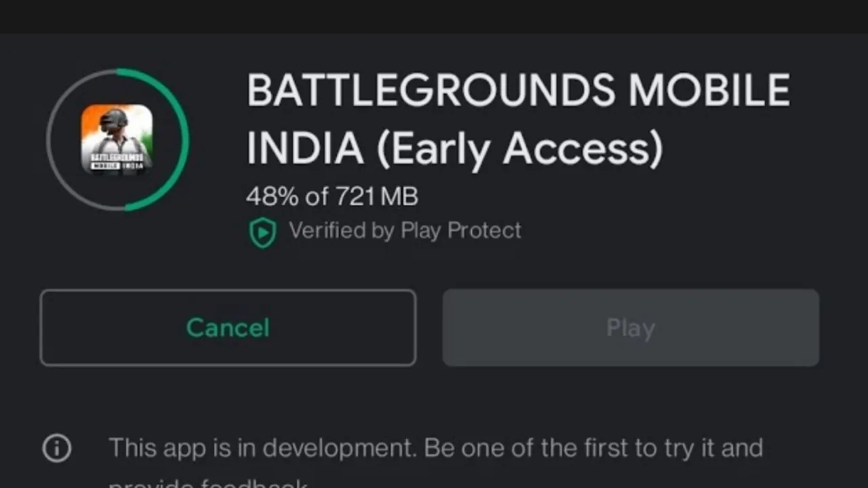Click the circled info icon
This screenshot has width=868, height=488.
57,448
